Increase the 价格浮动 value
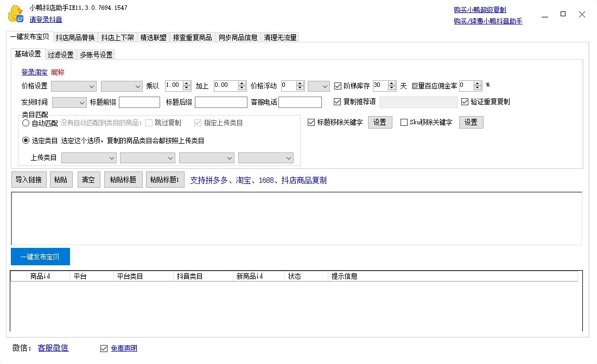597x364 pixels. point(300,84)
